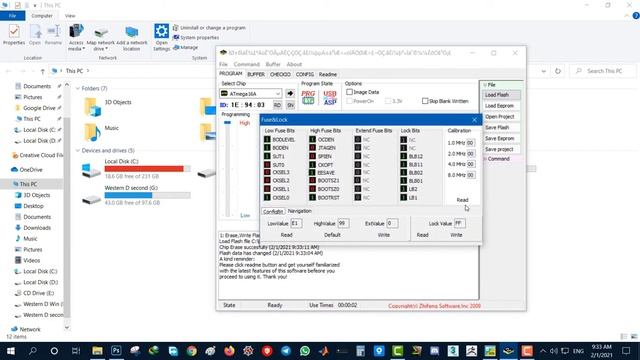
Task: Click the Save project button
Action: click(502, 149)
